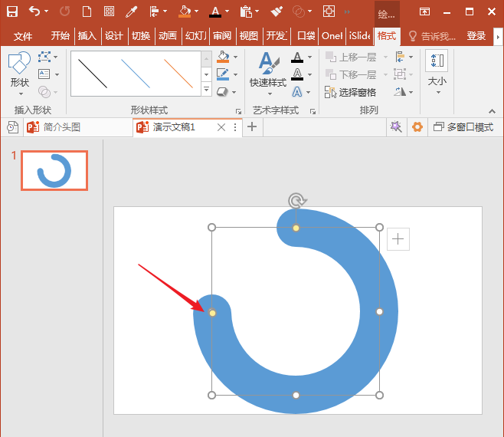The image size is (504, 437).
Task: Select the eyedropper tool in quick access toolbar
Action: click(131, 12)
